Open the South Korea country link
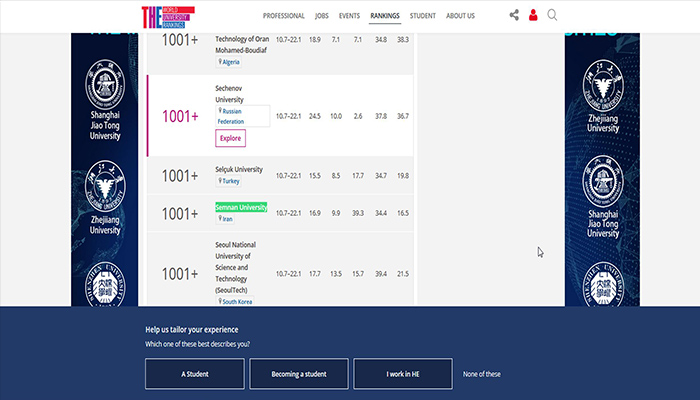 (235, 301)
